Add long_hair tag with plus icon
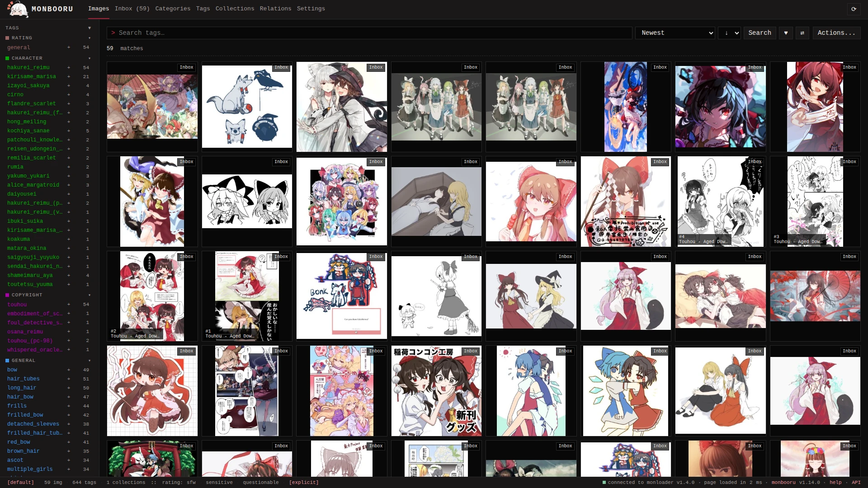The width and height of the screenshot is (868, 488). point(69,388)
